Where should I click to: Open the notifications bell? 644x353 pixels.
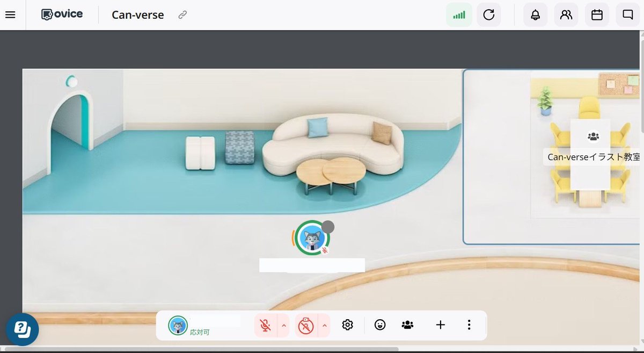(535, 15)
